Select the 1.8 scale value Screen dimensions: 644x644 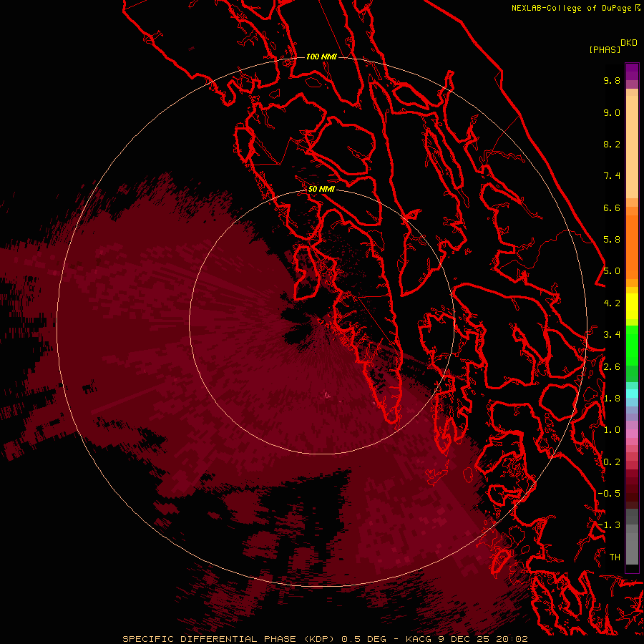pos(612,399)
